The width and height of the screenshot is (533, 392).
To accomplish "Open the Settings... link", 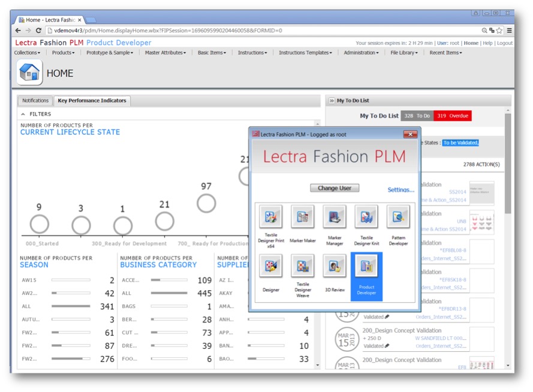I will [x=400, y=190].
